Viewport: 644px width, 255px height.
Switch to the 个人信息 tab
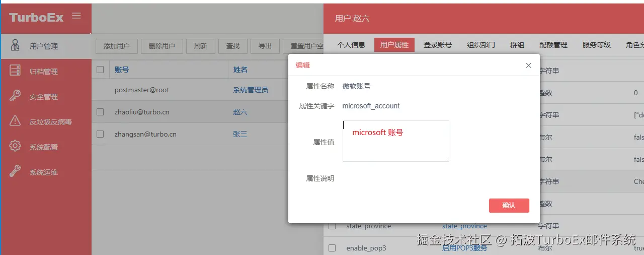click(x=351, y=45)
